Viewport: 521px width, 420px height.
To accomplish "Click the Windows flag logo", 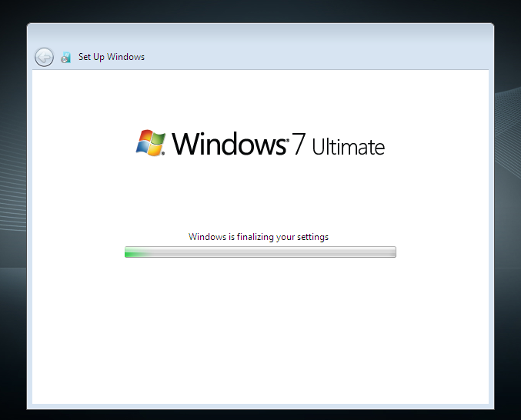I will point(151,143).
